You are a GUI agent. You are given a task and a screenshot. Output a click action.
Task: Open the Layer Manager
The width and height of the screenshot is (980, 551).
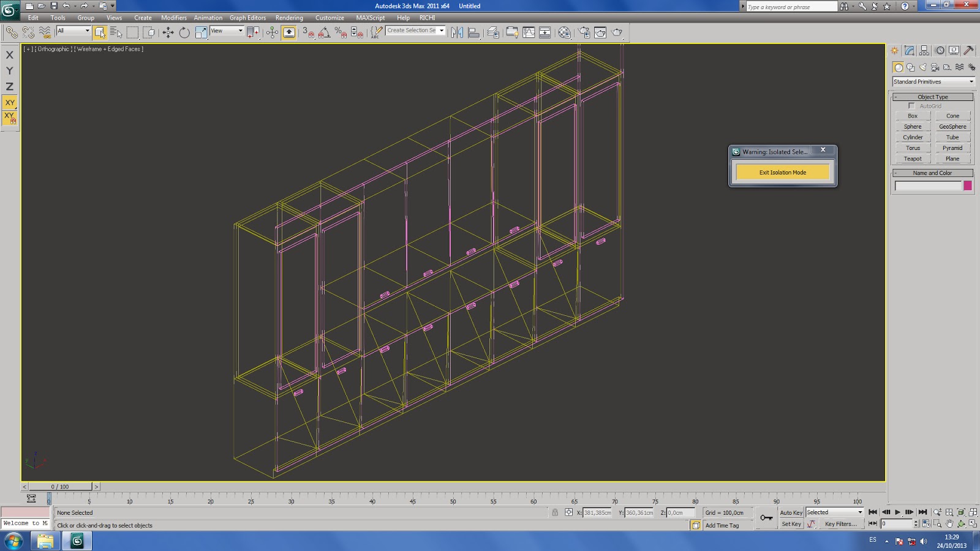pos(493,32)
